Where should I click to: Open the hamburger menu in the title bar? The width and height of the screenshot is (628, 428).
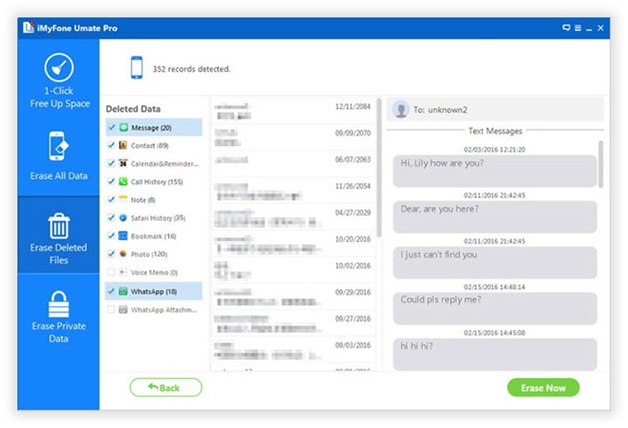578,28
